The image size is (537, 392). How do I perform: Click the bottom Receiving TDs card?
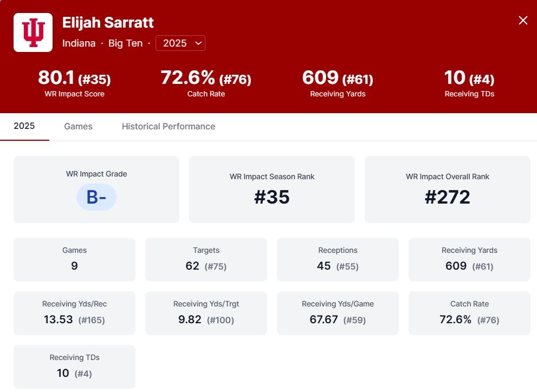(x=74, y=367)
